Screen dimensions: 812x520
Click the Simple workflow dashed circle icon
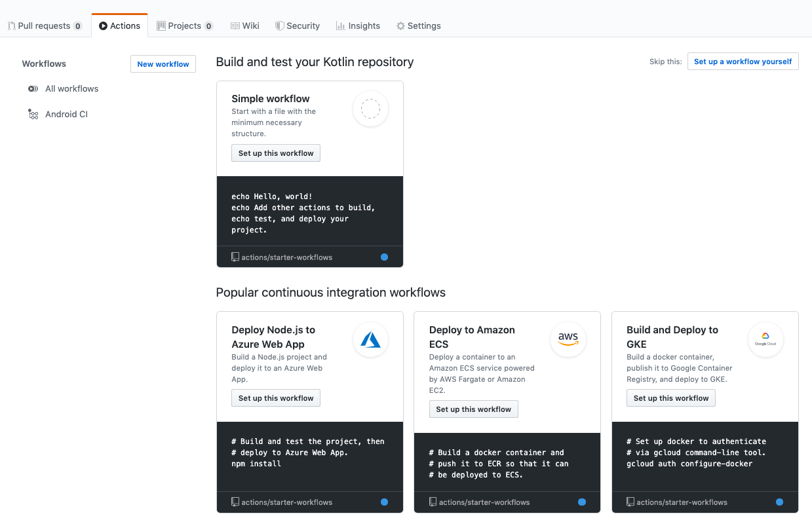coord(370,109)
